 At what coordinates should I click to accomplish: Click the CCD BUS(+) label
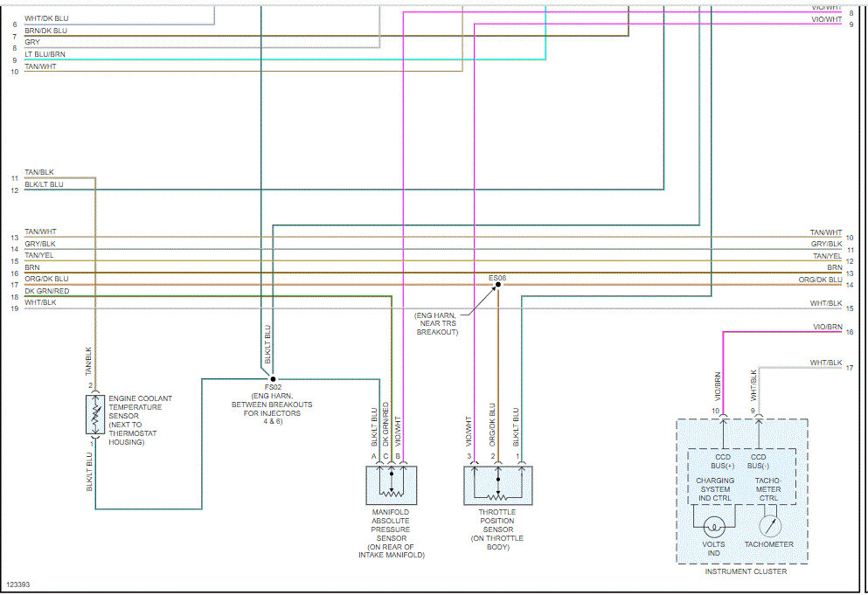(723, 461)
